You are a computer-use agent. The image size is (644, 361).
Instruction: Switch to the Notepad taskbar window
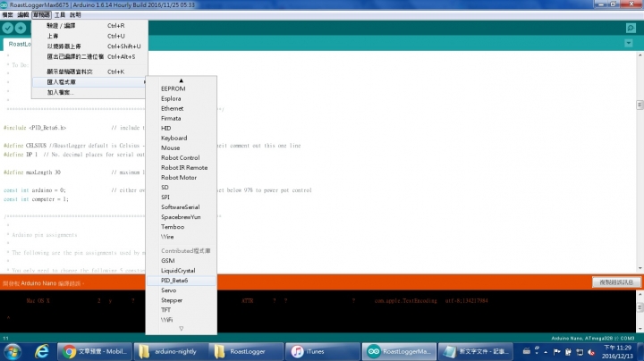(476, 351)
